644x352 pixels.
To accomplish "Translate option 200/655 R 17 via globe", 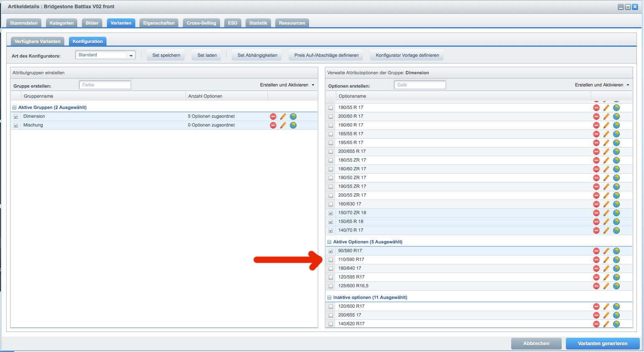I will (x=616, y=152).
